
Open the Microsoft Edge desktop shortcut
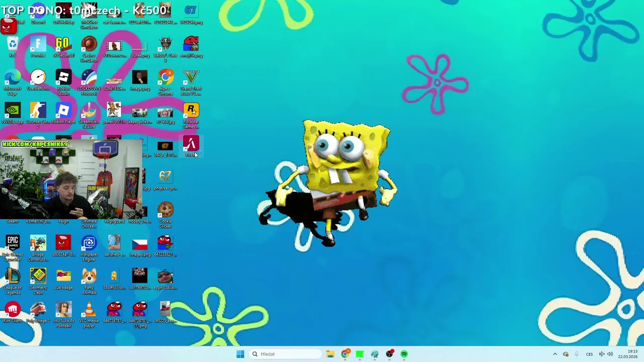pos(13,83)
